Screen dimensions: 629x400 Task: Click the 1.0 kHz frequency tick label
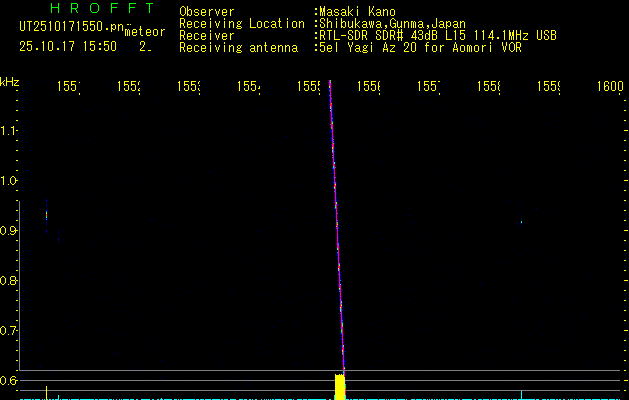[9, 181]
